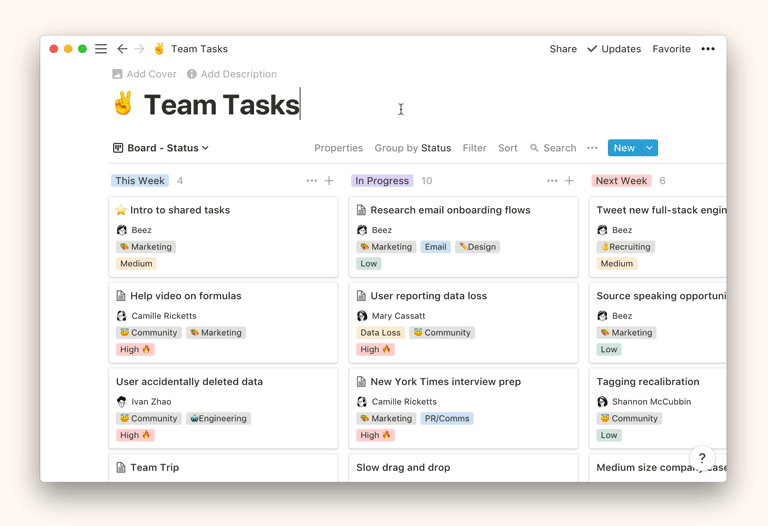Go back with the left arrow

(x=122, y=49)
